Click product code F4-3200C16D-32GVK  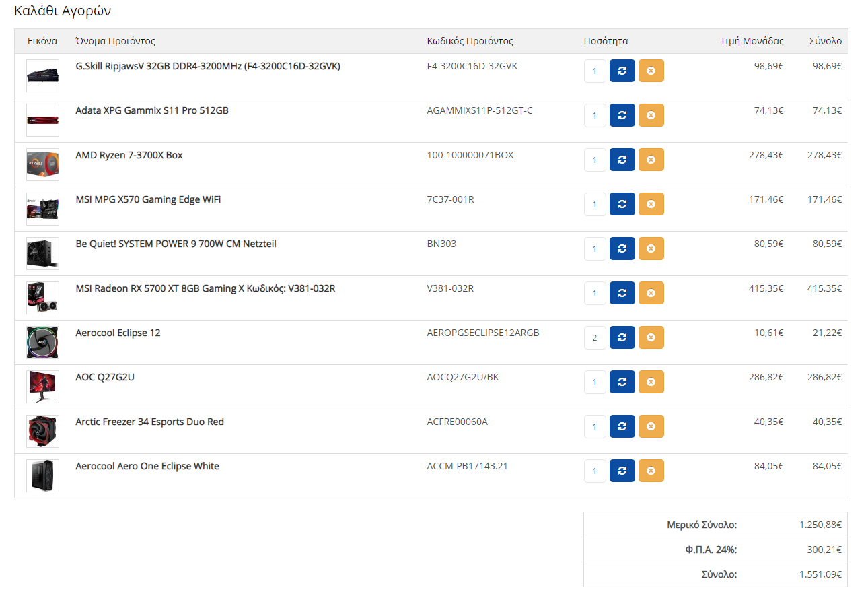coord(472,66)
